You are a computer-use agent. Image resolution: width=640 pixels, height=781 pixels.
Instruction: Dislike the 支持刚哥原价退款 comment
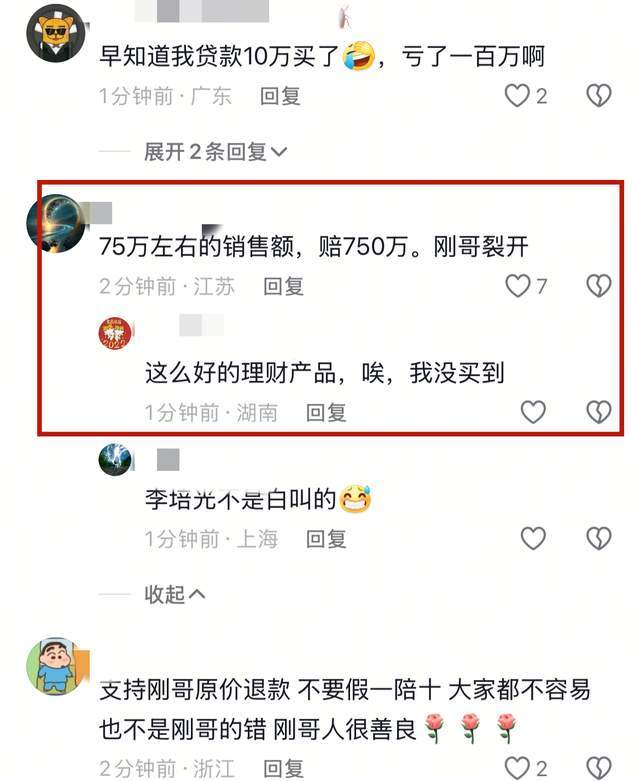[x=599, y=768]
